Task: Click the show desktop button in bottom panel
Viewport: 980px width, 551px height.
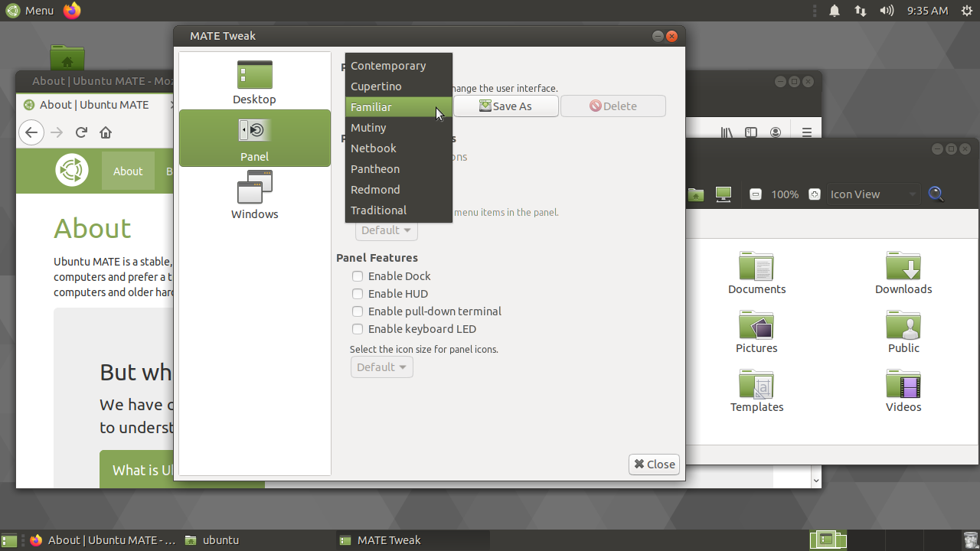Action: point(9,540)
